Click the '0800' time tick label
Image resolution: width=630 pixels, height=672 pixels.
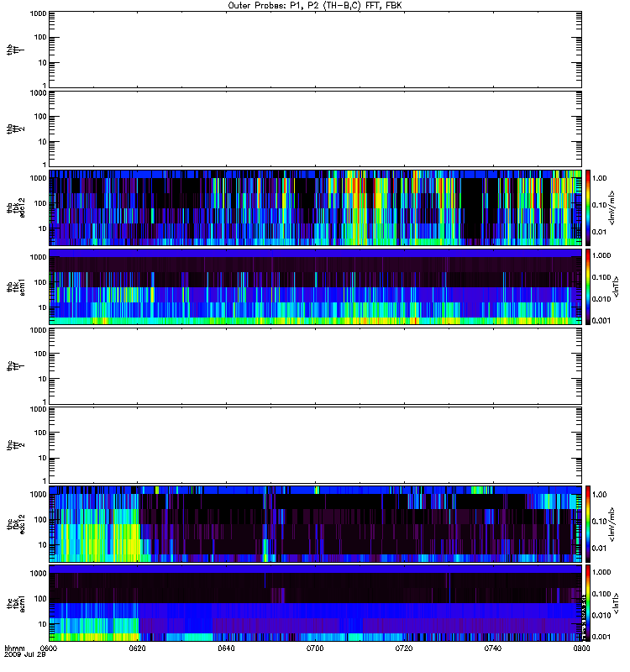pos(581,648)
